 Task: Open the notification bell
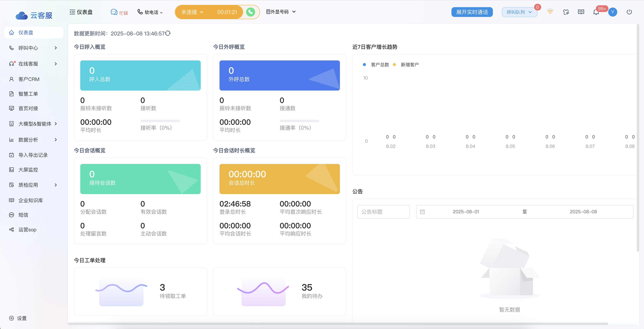(x=596, y=12)
